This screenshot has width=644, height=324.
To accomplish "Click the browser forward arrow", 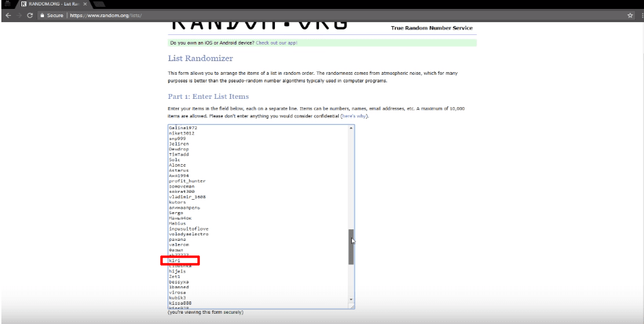I will pos(19,15).
